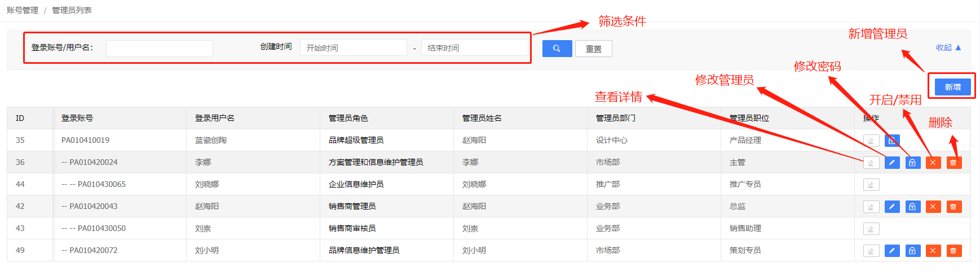
Task: Toggle enable/disable for 刘小明 (ID 49)
Action: pyautogui.click(x=933, y=251)
